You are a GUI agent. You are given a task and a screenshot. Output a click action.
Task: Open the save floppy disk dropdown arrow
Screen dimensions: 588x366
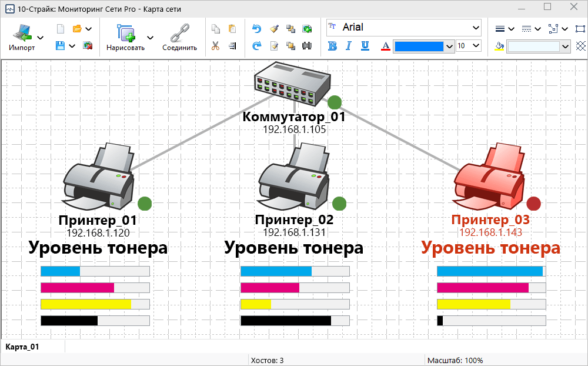[x=72, y=46]
